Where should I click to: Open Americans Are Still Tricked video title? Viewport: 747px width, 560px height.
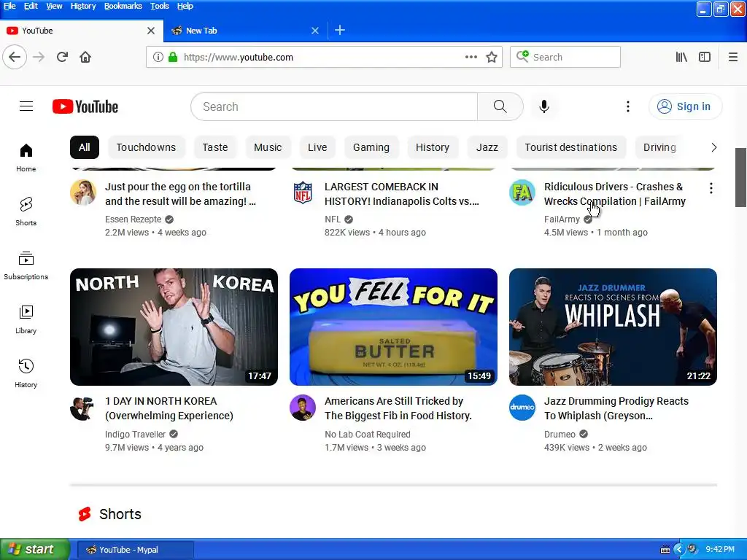click(x=398, y=408)
